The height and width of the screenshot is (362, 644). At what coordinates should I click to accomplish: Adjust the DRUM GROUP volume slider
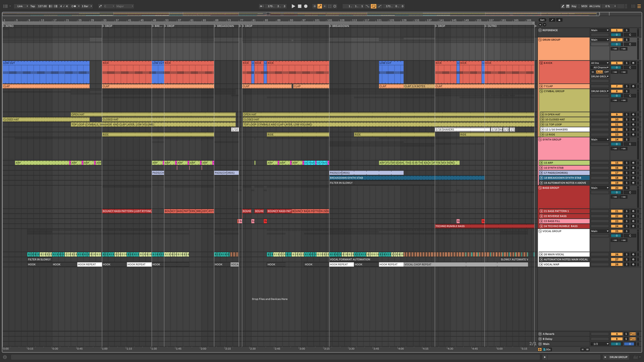coord(616,45)
